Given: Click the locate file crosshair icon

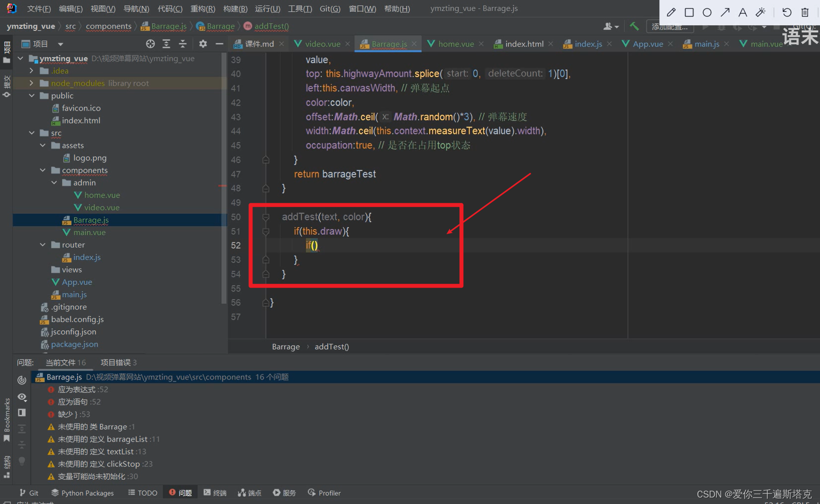Looking at the screenshot, I should [150, 44].
